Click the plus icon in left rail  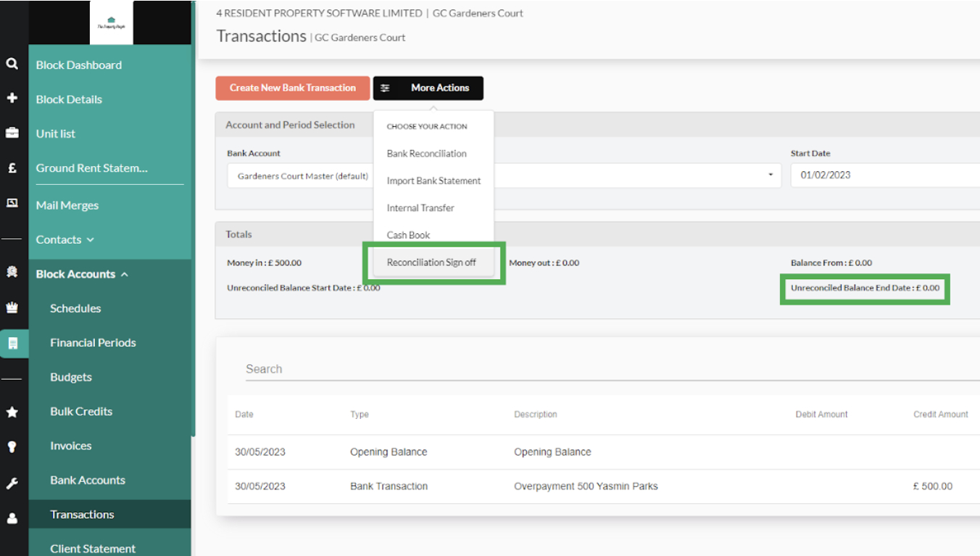click(12, 98)
